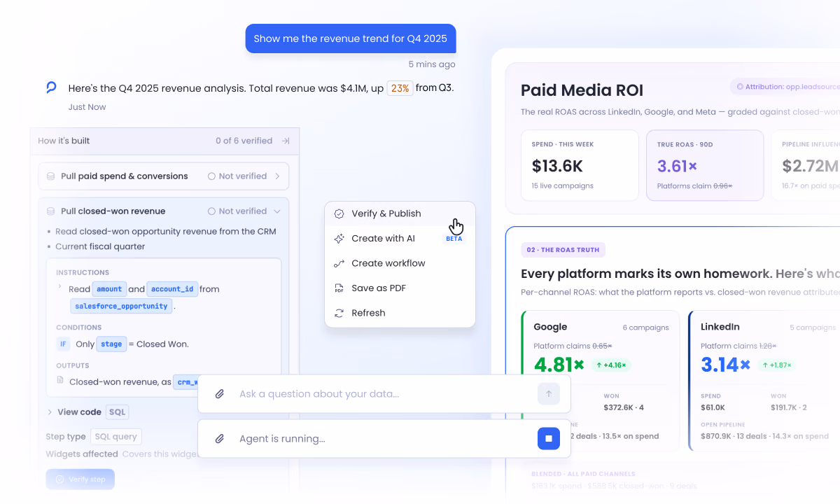Click the SQL query step type tag

(115, 437)
